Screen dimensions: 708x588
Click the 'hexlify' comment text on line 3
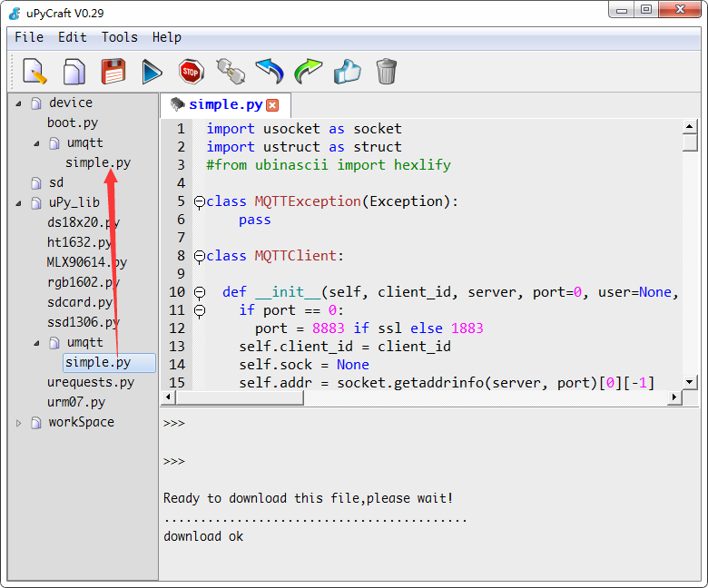(422, 165)
